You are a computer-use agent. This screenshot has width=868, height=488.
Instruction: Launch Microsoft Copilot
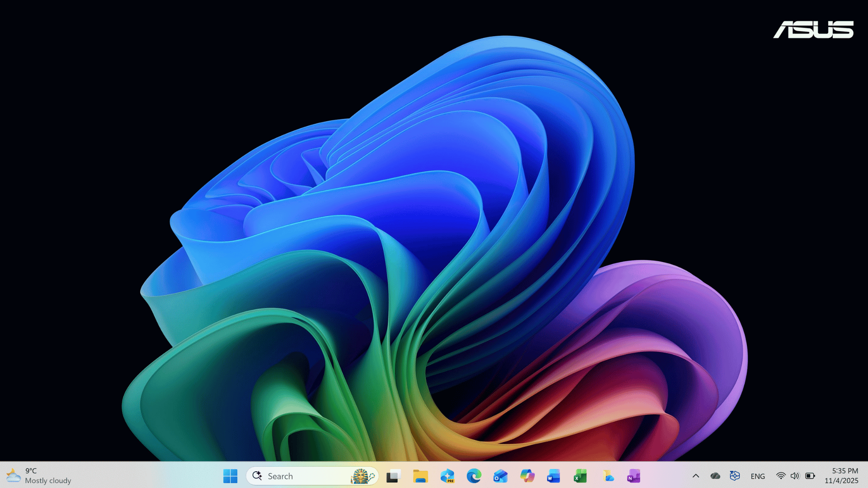click(527, 476)
